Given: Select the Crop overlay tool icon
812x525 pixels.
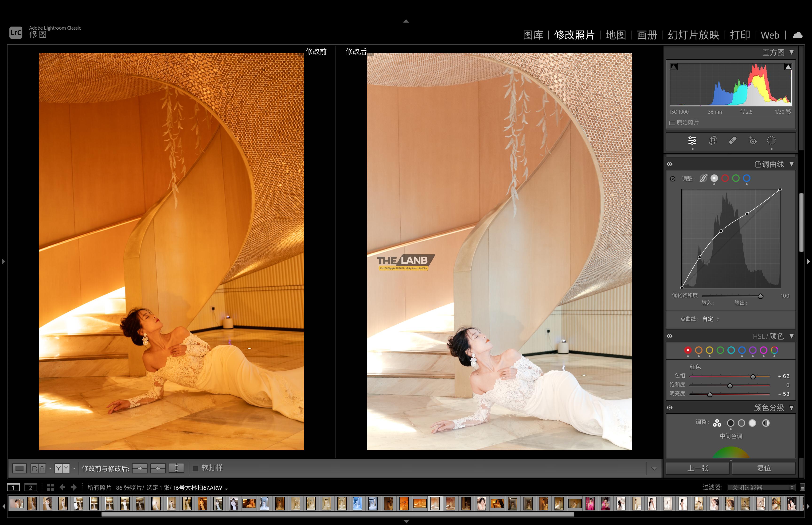Looking at the screenshot, I should click(713, 141).
